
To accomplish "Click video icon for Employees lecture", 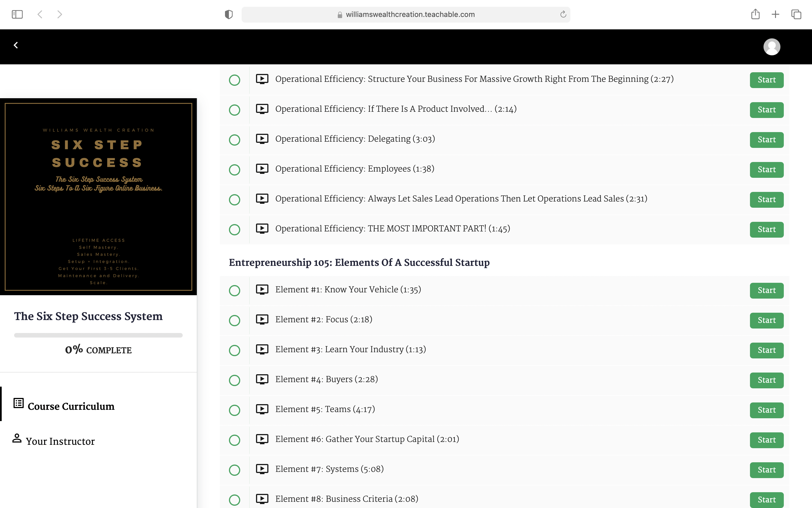I will pyautogui.click(x=262, y=169).
